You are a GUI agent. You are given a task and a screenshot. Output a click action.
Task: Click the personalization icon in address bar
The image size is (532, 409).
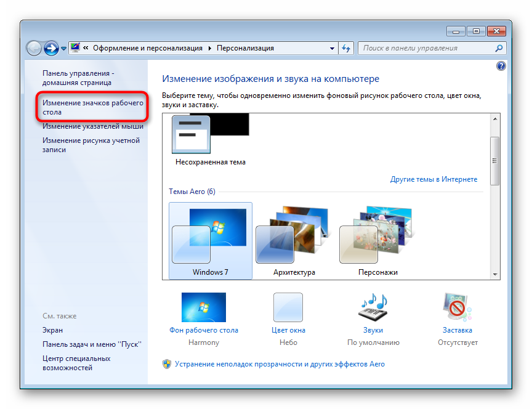point(75,47)
